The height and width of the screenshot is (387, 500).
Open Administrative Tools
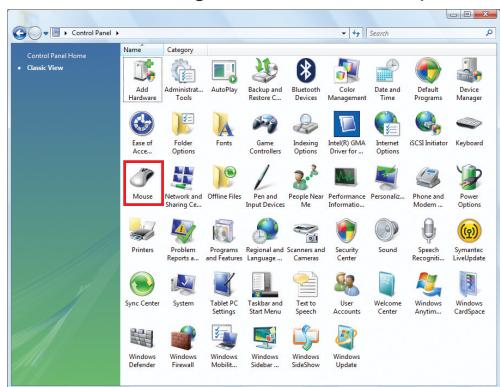point(183,79)
